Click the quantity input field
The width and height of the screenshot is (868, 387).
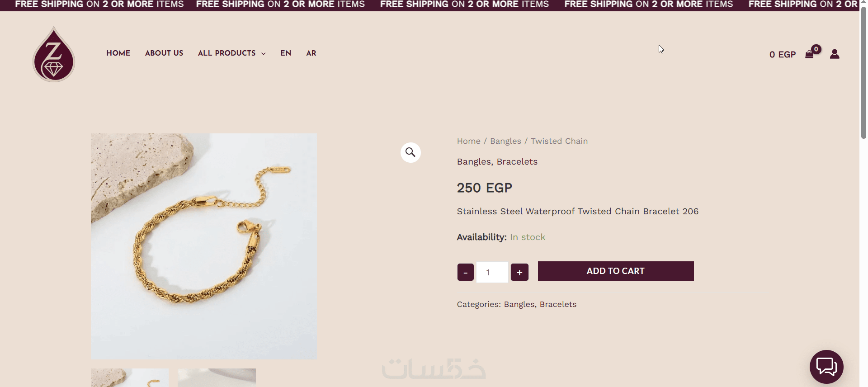[x=492, y=272]
